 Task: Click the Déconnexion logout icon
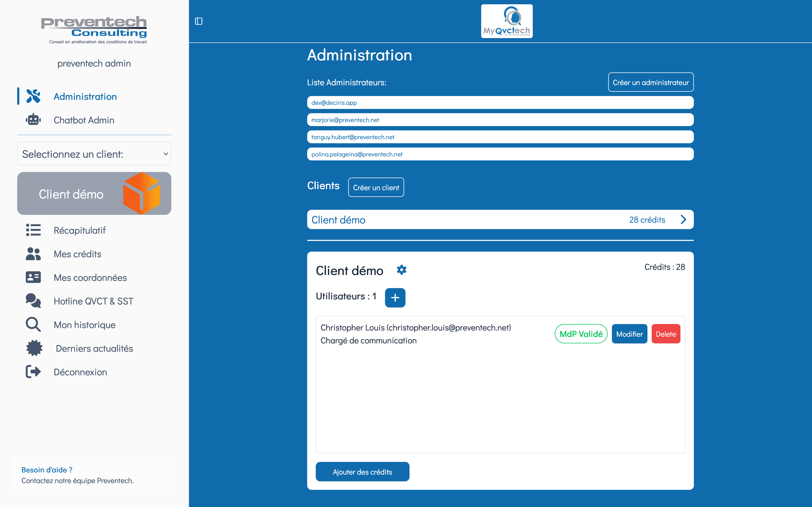[x=33, y=372]
